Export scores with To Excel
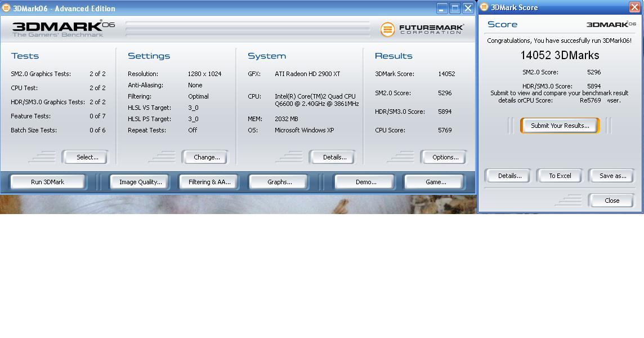 pos(560,176)
